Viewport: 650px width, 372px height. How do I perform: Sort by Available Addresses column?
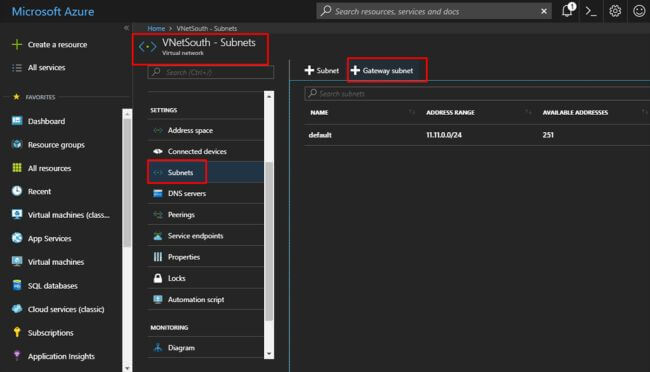click(x=575, y=112)
